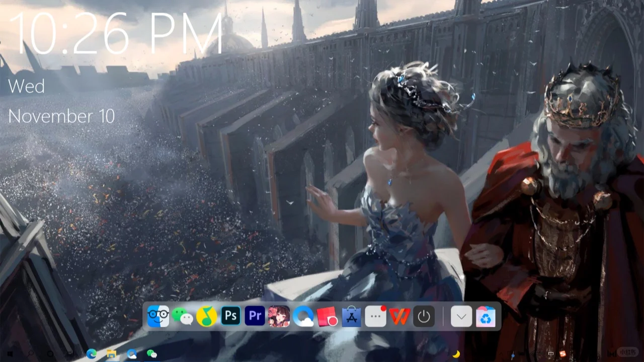Click the Wed weekday text

pyautogui.click(x=26, y=87)
